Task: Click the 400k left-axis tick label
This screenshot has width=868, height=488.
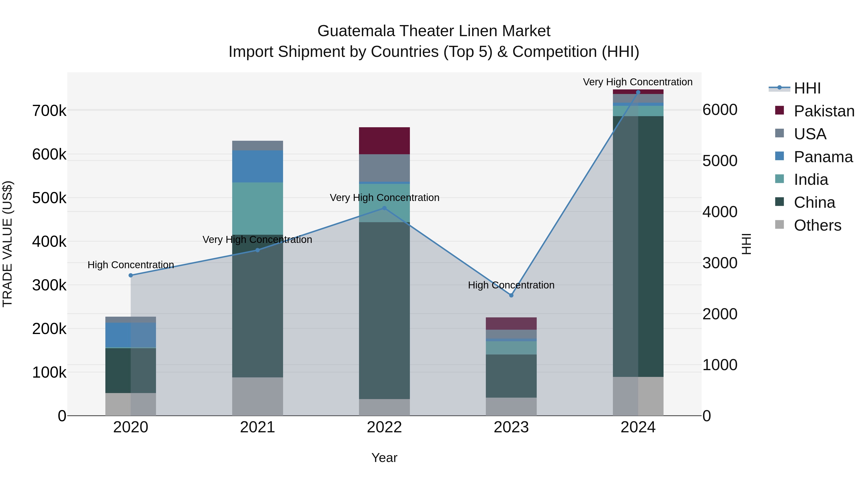Action: [49, 241]
